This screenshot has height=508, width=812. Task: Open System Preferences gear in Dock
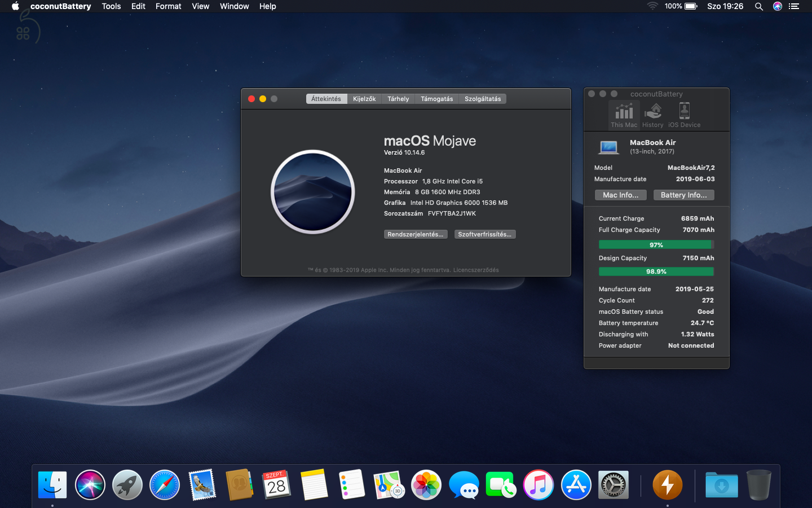tap(614, 485)
